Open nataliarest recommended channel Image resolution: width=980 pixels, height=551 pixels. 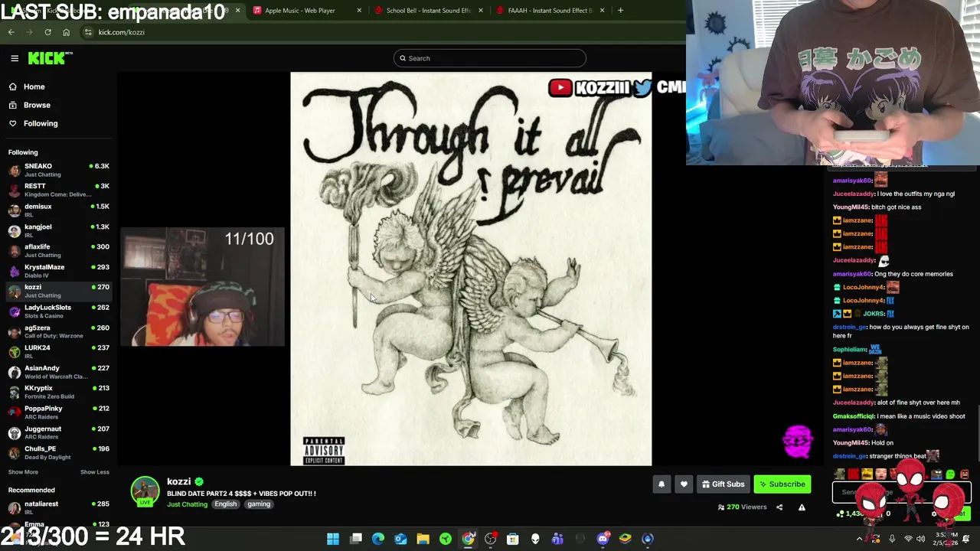coord(59,507)
